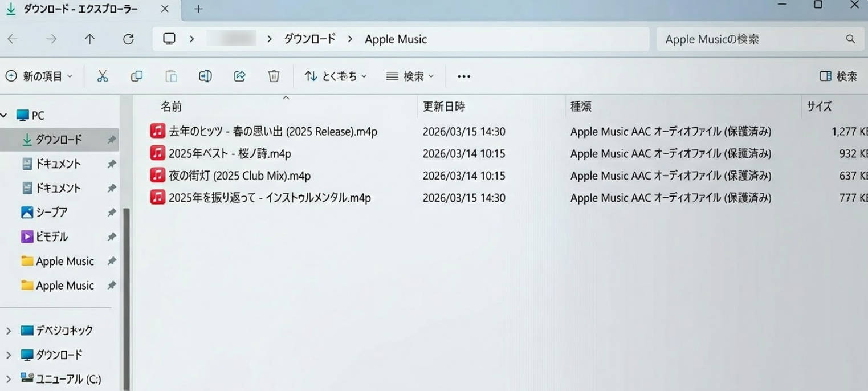Cut the selected file using the scissors icon
This screenshot has width=868, height=391.
pos(103,76)
